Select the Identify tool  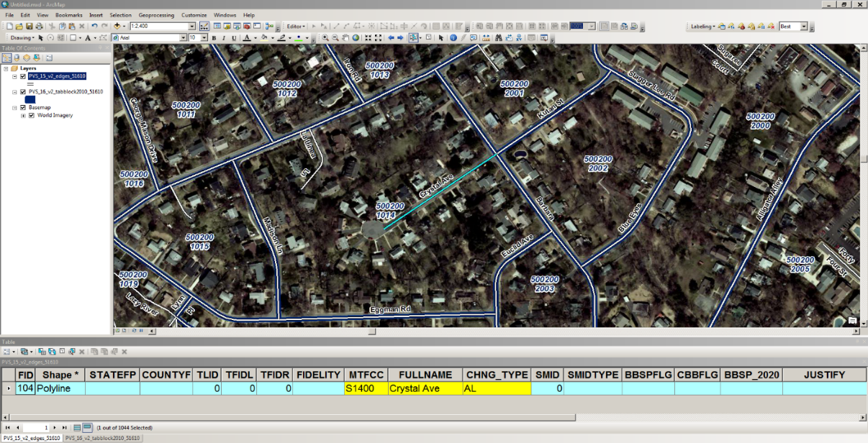point(453,37)
